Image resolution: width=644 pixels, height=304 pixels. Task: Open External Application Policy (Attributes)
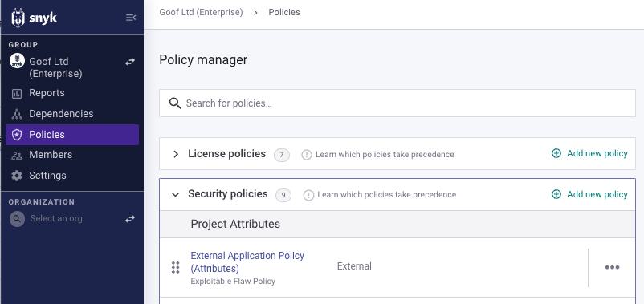click(247, 261)
